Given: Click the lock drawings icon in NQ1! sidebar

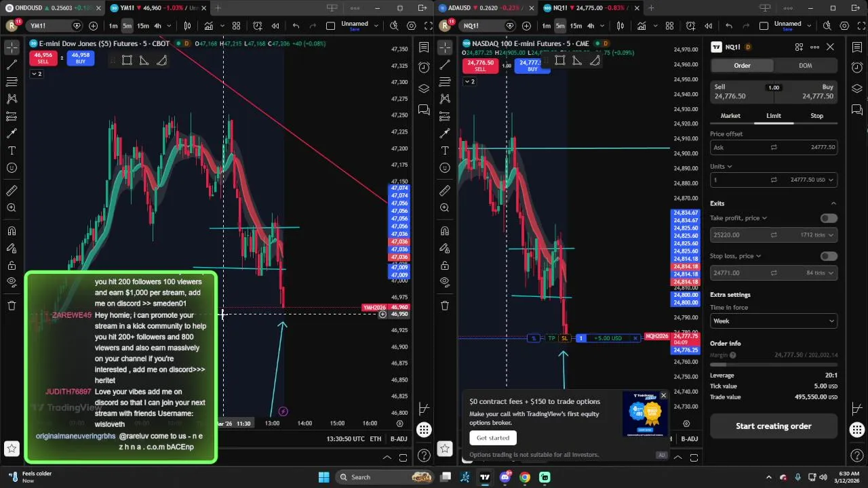Looking at the screenshot, I should tap(445, 266).
